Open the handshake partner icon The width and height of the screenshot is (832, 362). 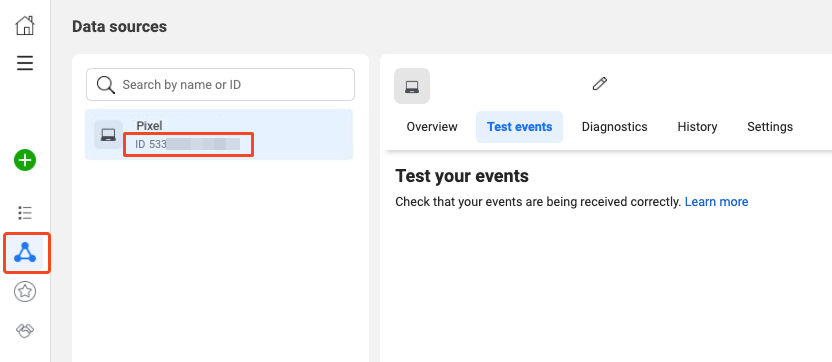pos(25,331)
